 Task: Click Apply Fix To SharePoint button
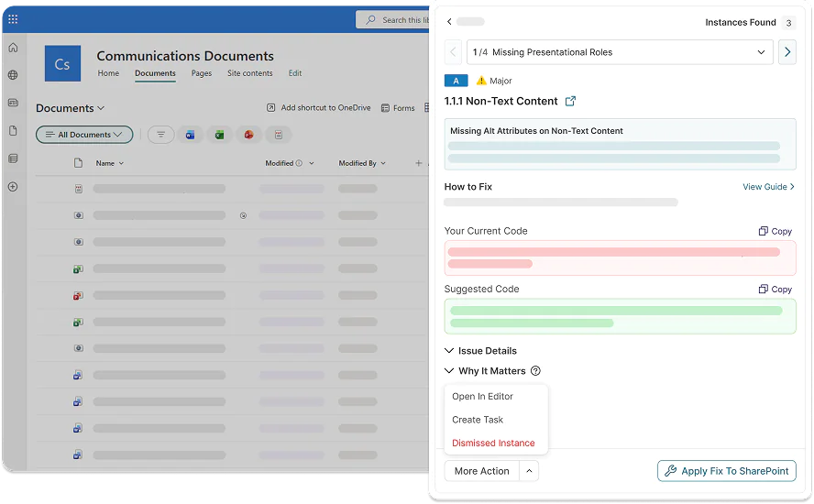[x=726, y=471]
